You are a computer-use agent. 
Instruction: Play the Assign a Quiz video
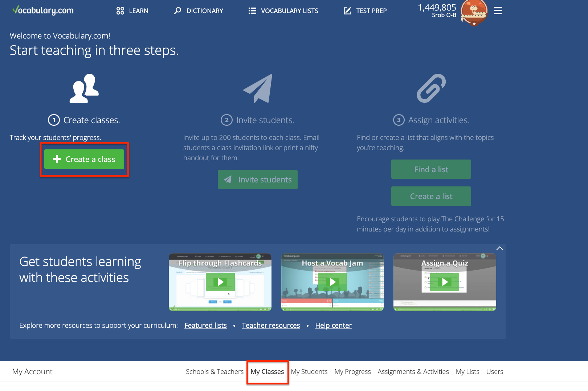click(x=445, y=282)
